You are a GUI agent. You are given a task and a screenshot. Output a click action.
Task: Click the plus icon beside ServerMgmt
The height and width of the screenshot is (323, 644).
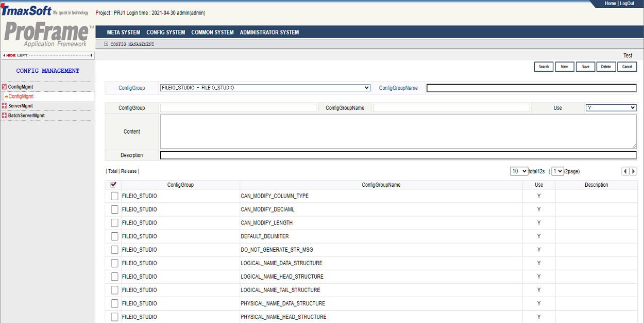coord(4,106)
